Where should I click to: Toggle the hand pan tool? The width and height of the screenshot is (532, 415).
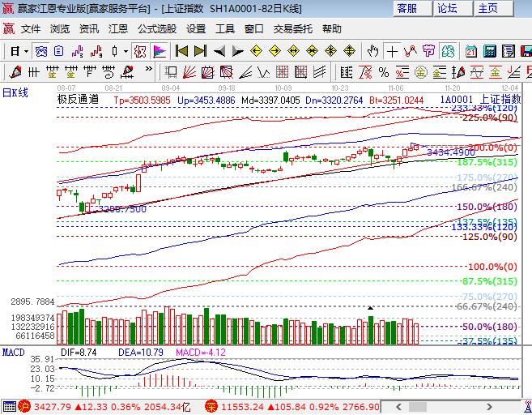click(372, 51)
